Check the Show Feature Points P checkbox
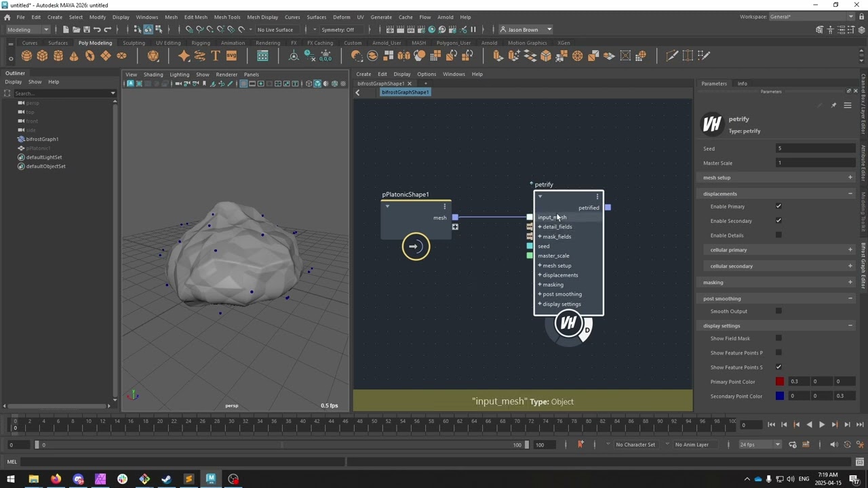 778,352
